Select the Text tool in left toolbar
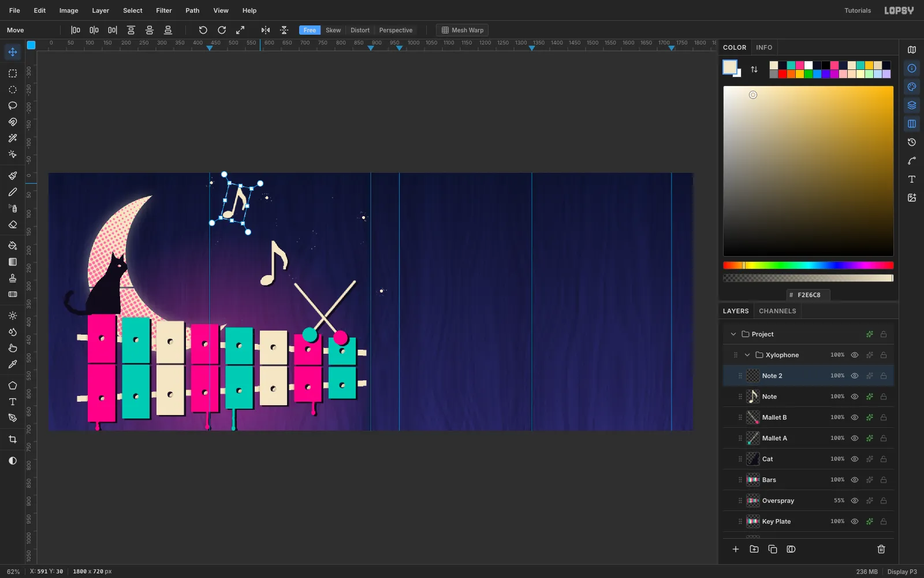Image resolution: width=924 pixels, height=578 pixels. coord(12,402)
